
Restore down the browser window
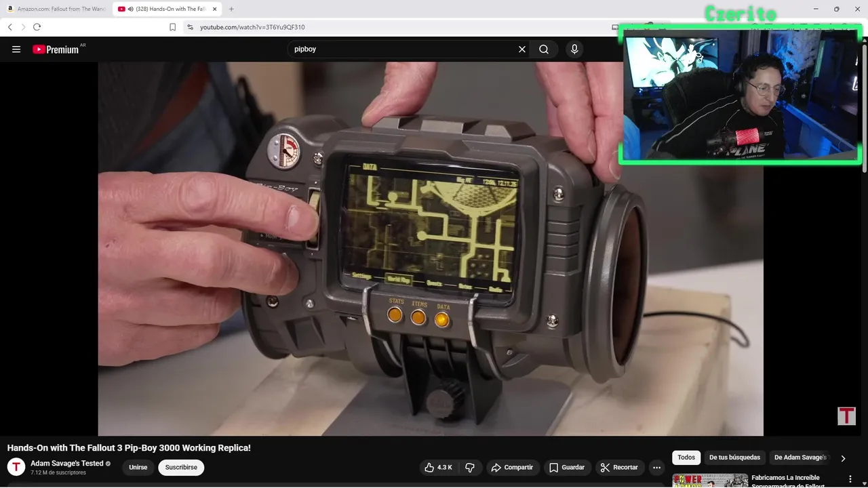coord(836,9)
